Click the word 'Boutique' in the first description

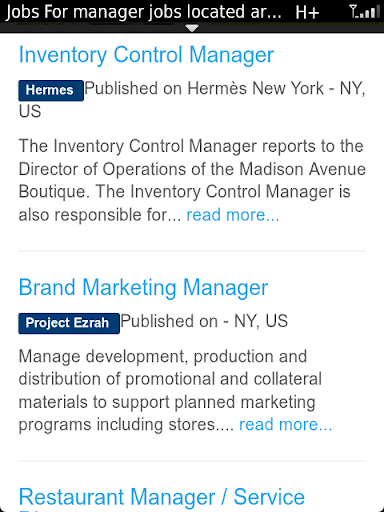[54, 192]
